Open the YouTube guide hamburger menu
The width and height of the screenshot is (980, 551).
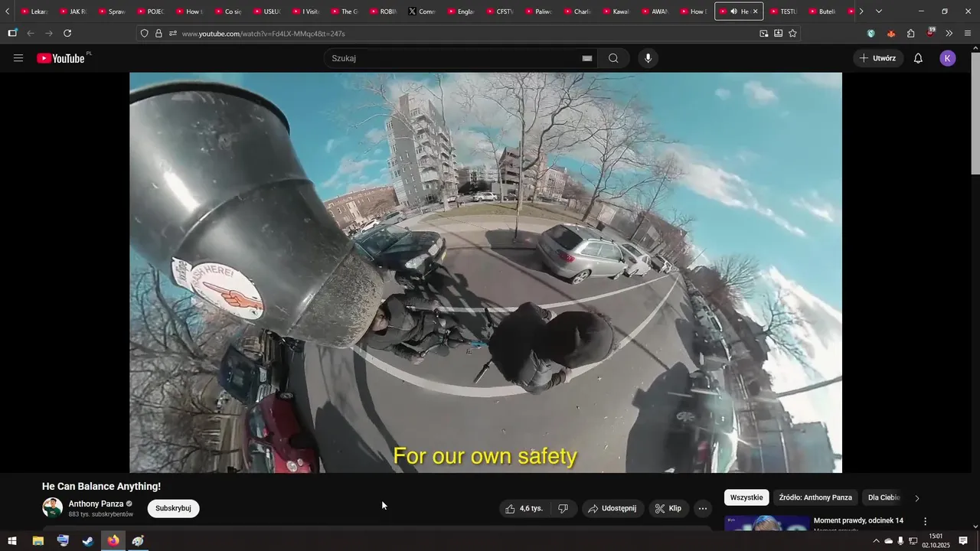tap(18, 58)
